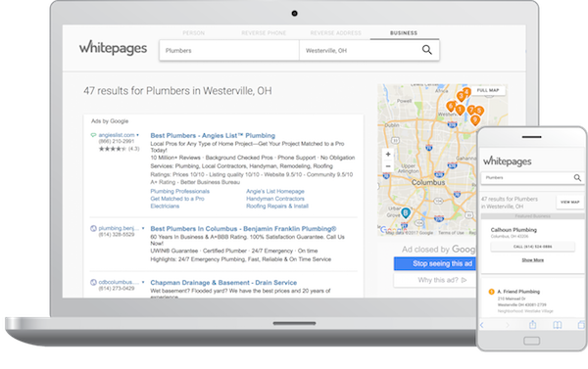Tap the CALL (614) 524-0886 button
The width and height of the screenshot is (588, 369).
point(532,247)
